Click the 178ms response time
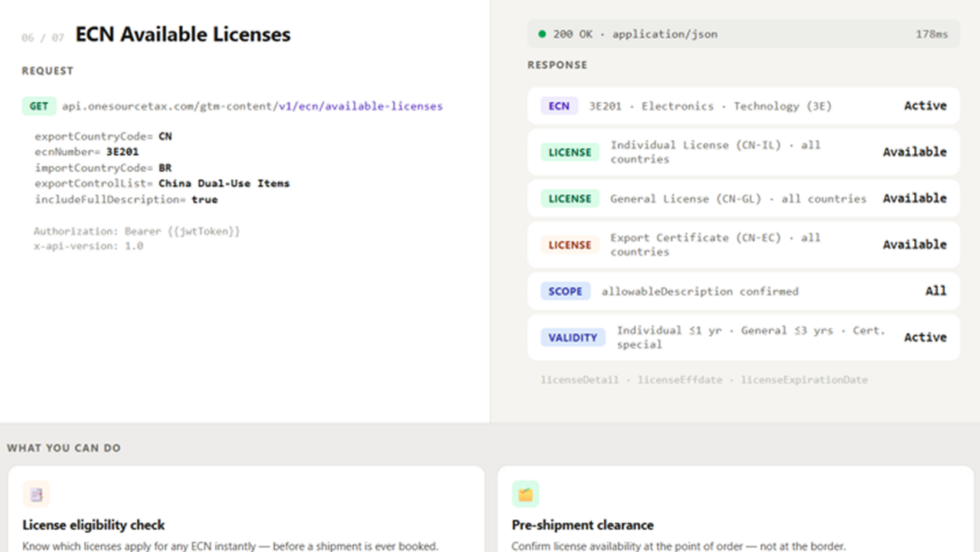 click(932, 34)
